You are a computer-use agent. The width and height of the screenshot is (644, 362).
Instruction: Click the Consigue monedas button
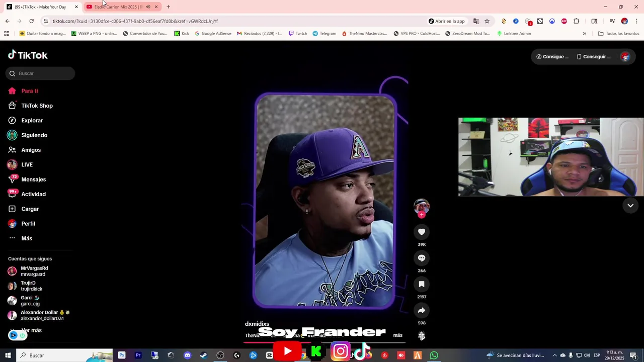coord(552,57)
